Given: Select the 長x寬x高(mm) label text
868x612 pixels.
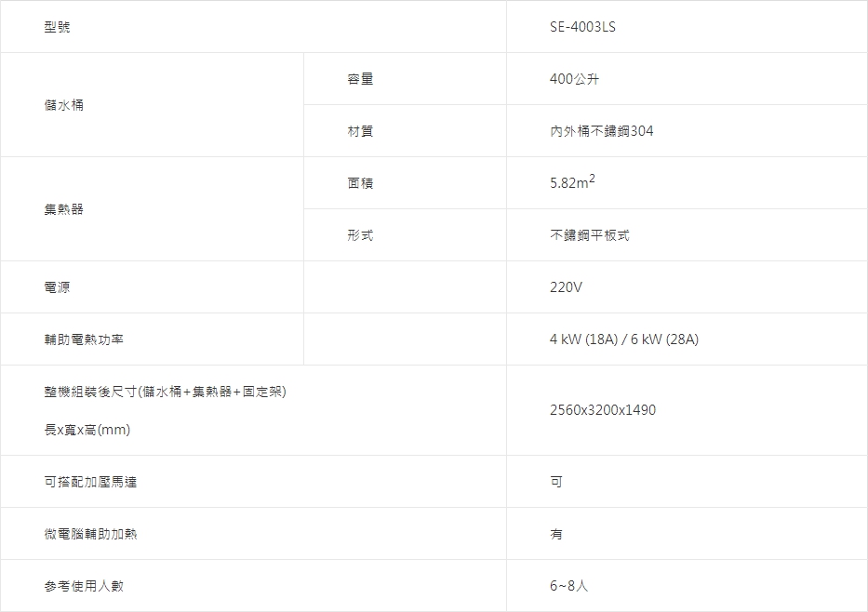Looking at the screenshot, I should (x=87, y=430).
